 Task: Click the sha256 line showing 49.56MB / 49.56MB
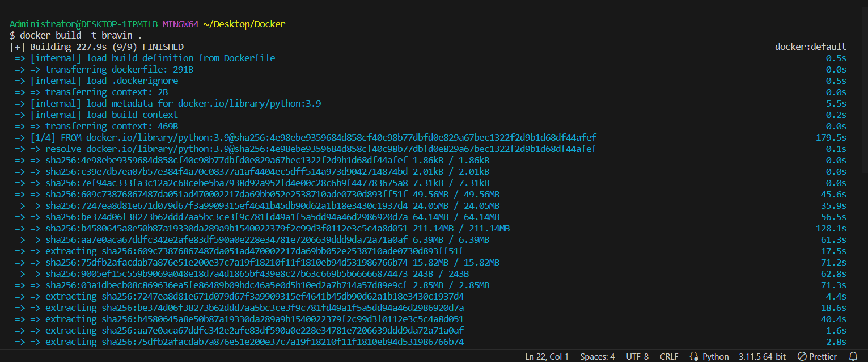pyautogui.click(x=257, y=194)
